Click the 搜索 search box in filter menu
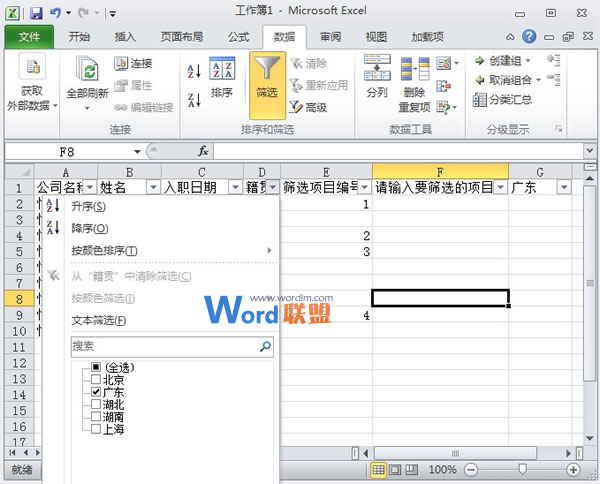 [164, 346]
